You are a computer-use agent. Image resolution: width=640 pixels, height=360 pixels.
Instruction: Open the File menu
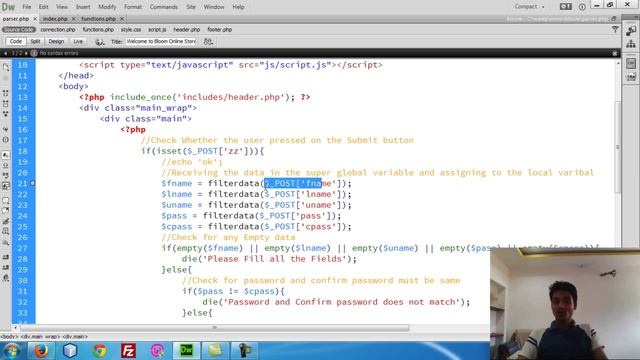pos(27,7)
